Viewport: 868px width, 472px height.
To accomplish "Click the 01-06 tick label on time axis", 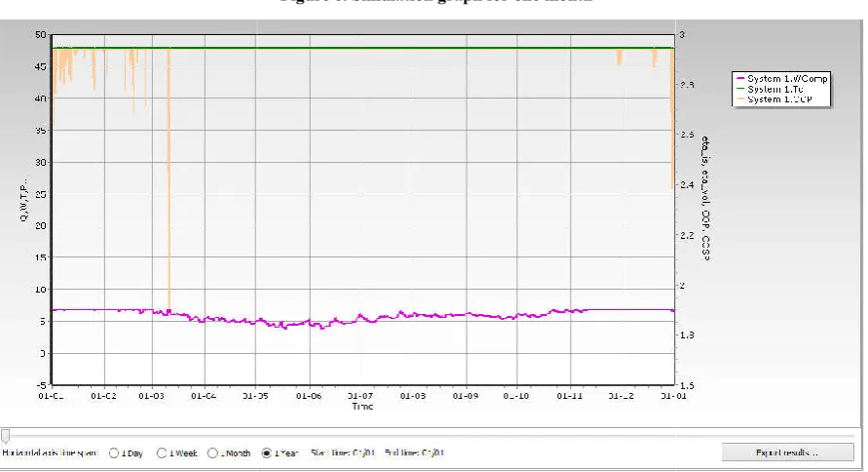I will point(309,396).
